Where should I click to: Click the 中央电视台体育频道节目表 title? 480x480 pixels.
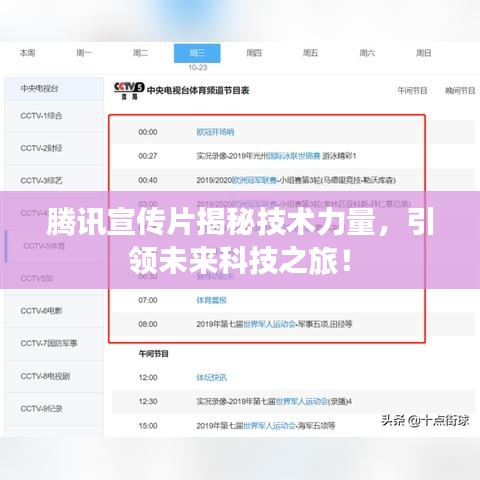[x=198, y=90]
